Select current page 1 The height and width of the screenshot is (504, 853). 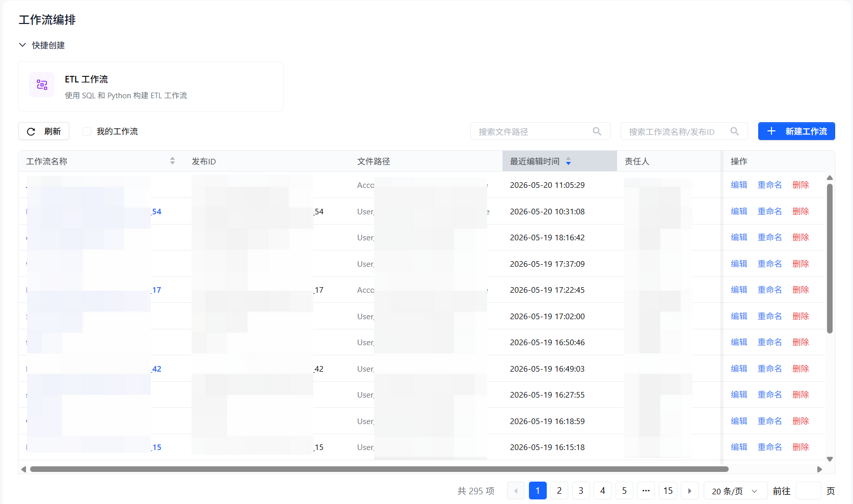pos(538,491)
